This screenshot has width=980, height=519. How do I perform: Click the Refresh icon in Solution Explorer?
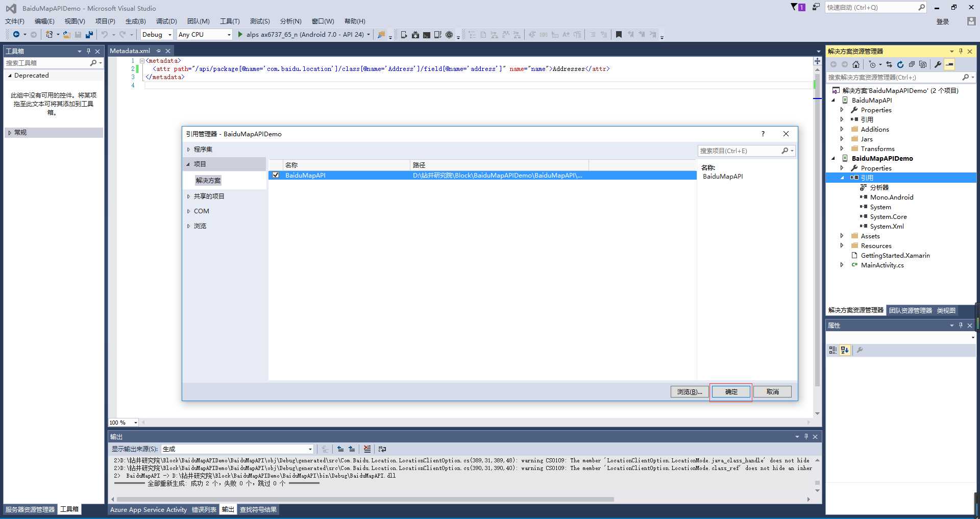pyautogui.click(x=900, y=64)
